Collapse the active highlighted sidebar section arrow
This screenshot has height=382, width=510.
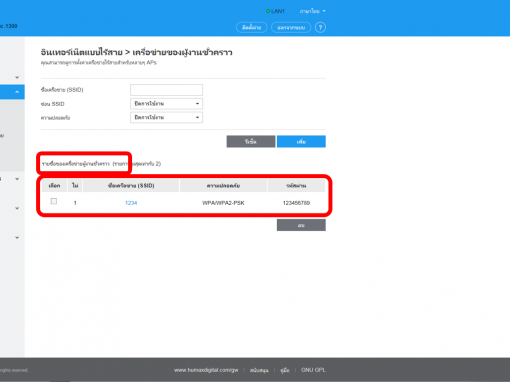point(17,92)
